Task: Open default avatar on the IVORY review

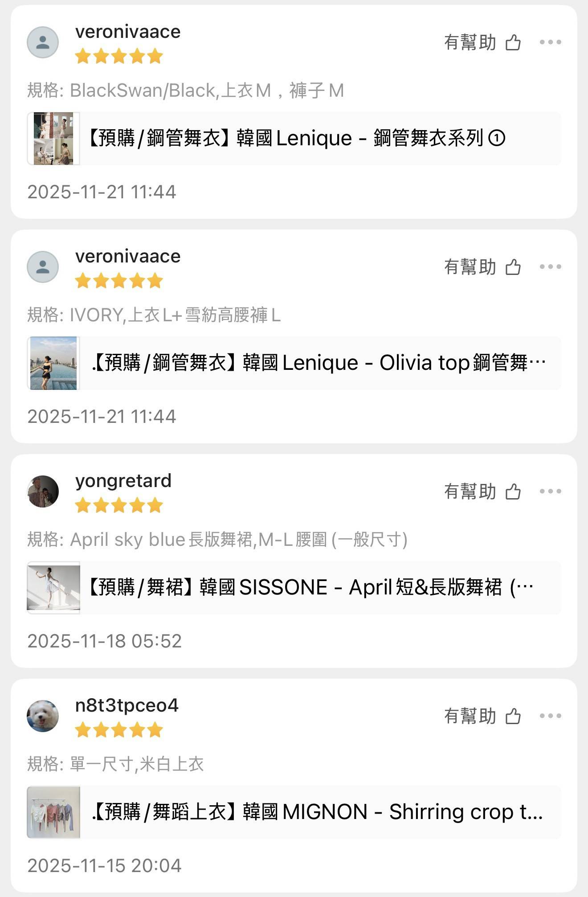Action: click(43, 267)
